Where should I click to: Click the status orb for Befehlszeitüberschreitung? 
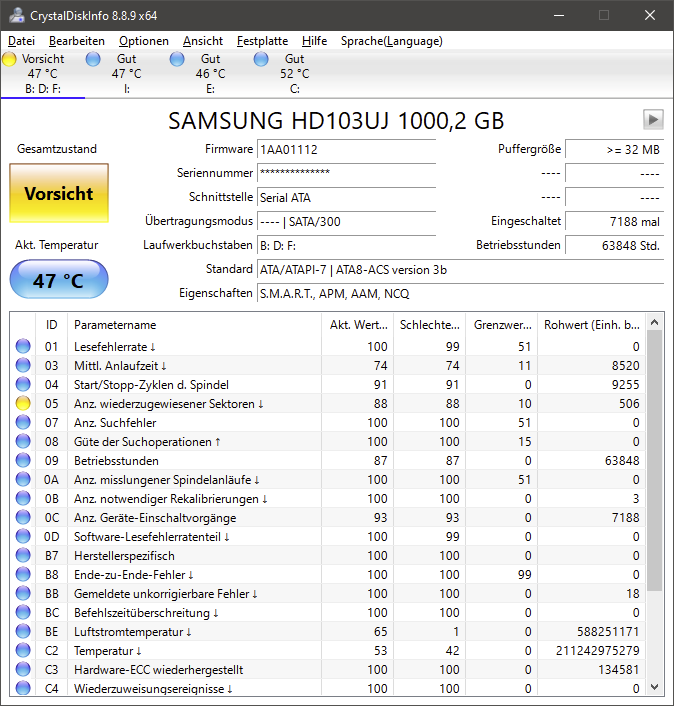[x=23, y=612]
